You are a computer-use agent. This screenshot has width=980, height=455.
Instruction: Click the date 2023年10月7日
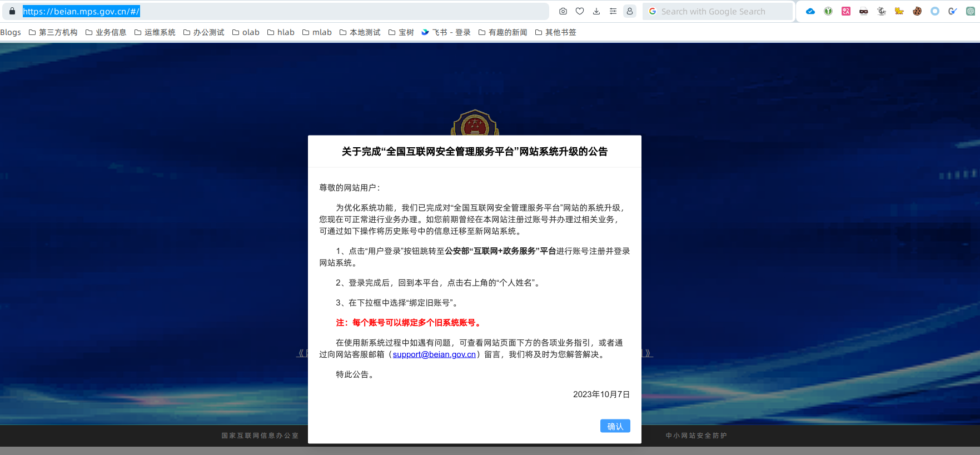(x=601, y=394)
